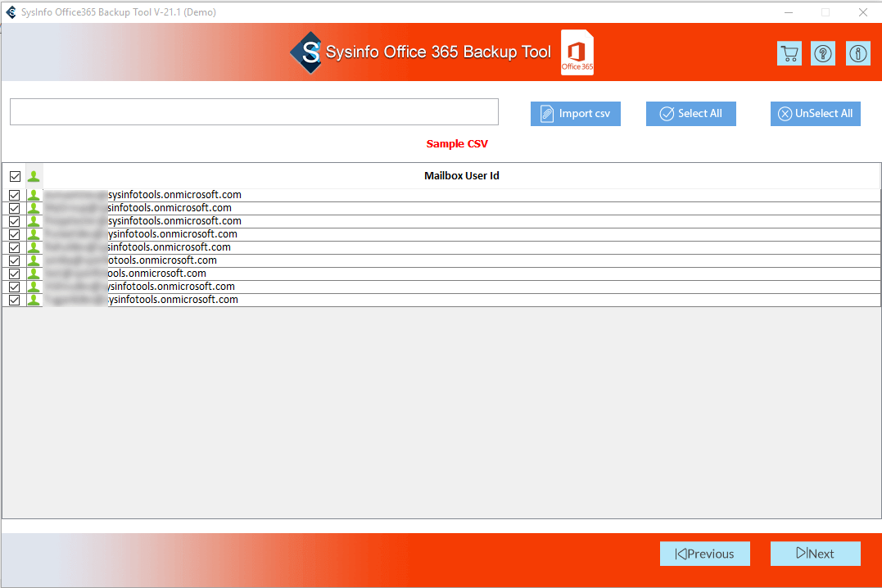Click the user icon beside otools.onmicrosoft.com row
The height and width of the screenshot is (588, 882).
tap(34, 260)
